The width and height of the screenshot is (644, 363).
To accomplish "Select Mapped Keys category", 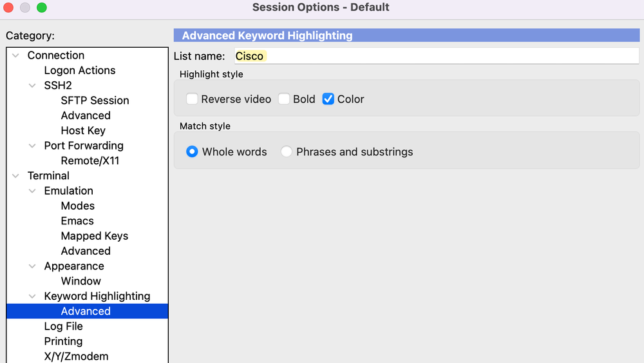I will [x=94, y=236].
